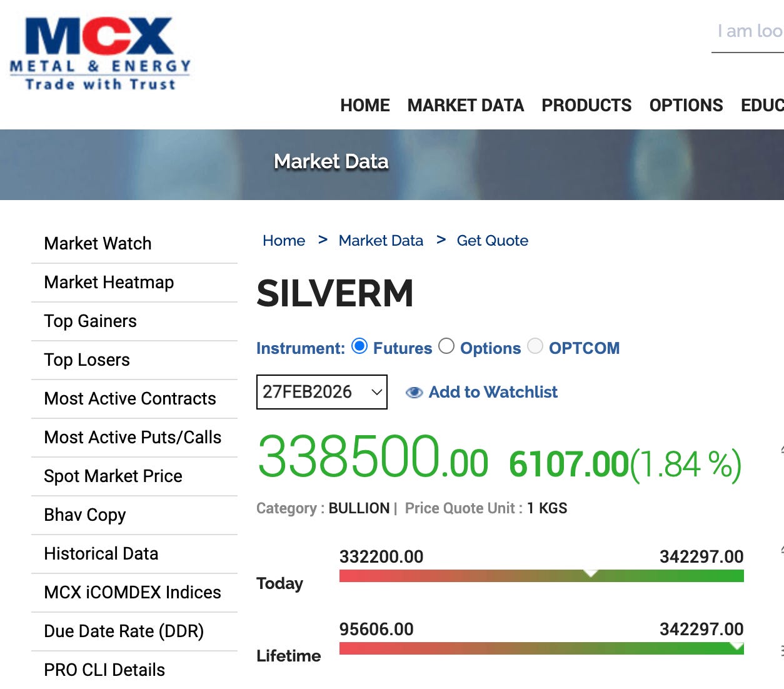This screenshot has height=689, width=784.
Task: Click the price change 6107.00 value
Action: (568, 465)
